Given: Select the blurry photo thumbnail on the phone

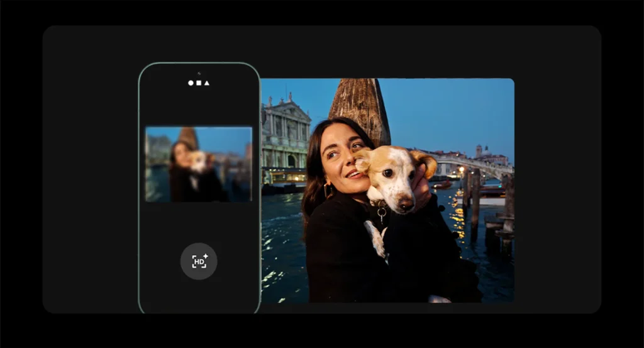Looking at the screenshot, I should 199,164.
